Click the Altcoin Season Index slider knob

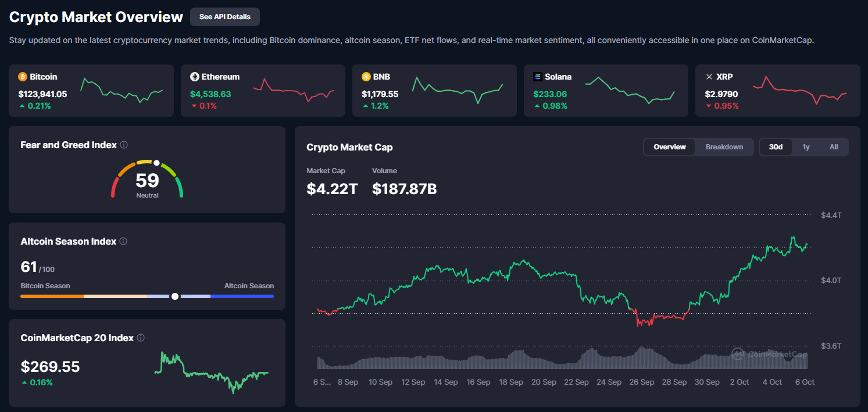175,296
